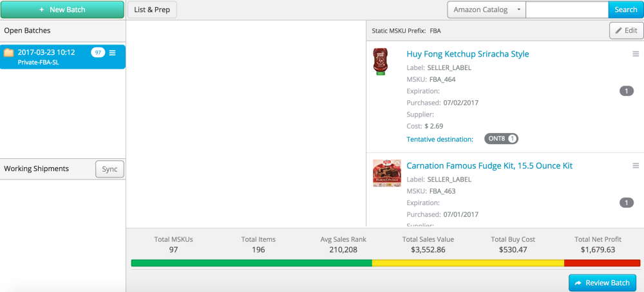Screen dimensions: 644x292
Task: Click the green segment of the progress bar
Action: coord(251,263)
